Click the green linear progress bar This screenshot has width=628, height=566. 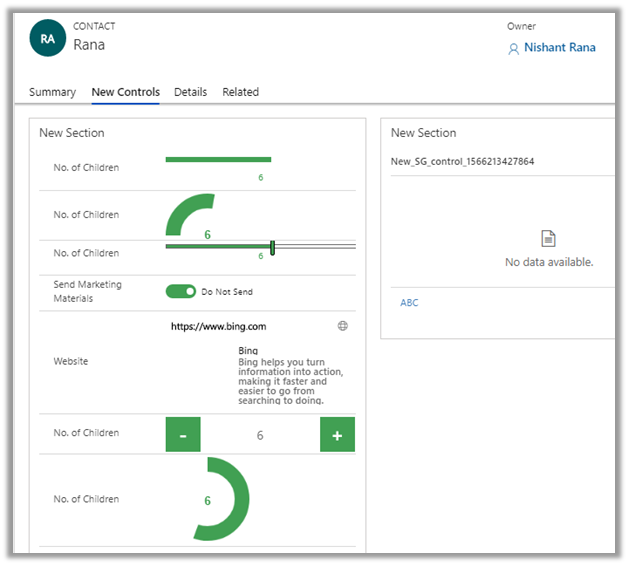[218, 159]
